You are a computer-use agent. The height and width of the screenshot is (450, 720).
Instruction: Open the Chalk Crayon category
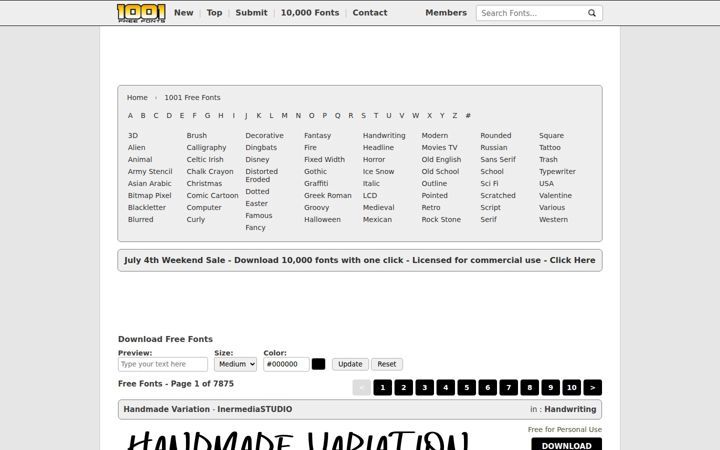coord(210,171)
